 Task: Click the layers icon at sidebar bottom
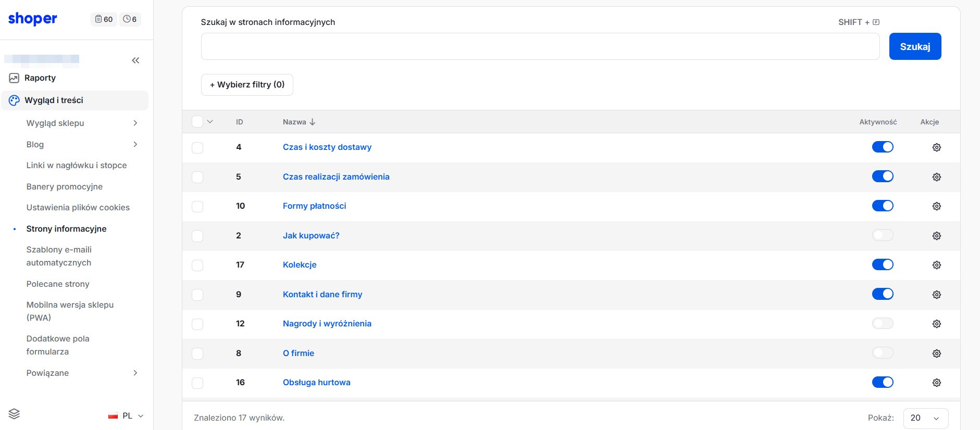click(x=14, y=414)
